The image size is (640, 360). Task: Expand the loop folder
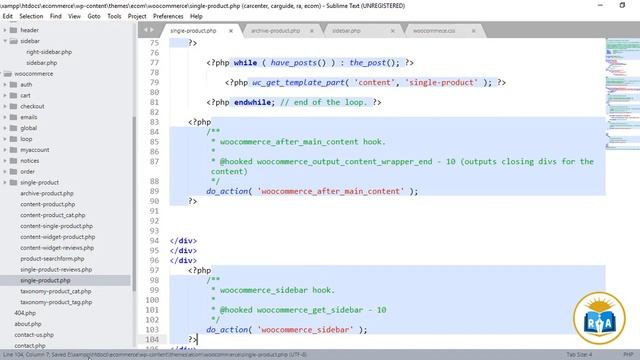tap(5, 139)
